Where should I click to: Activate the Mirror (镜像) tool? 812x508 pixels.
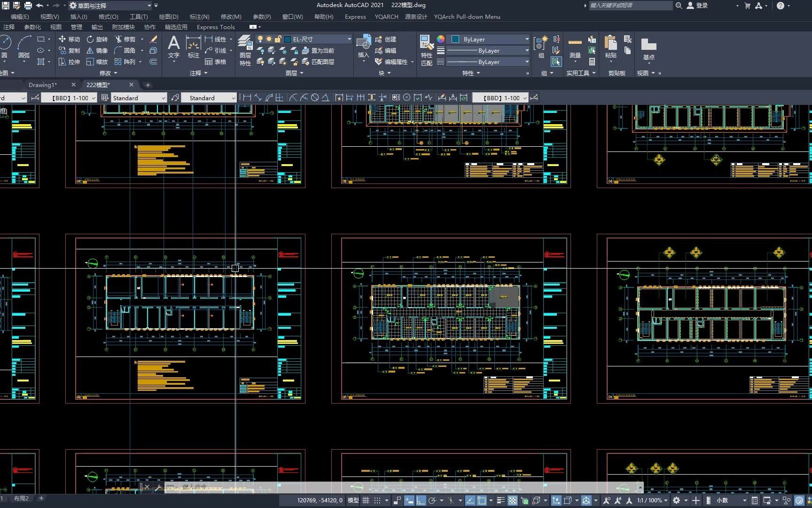tap(97, 50)
